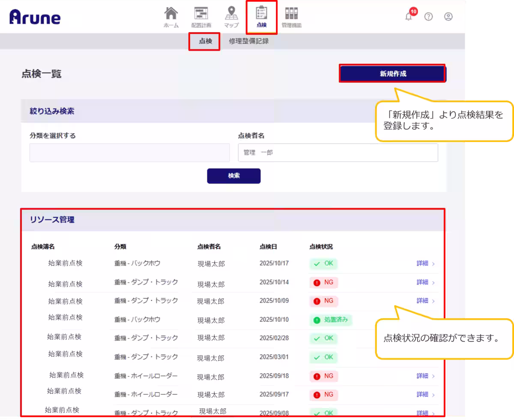
Task: Open the 管理機能 management functions icon
Action: tap(291, 16)
